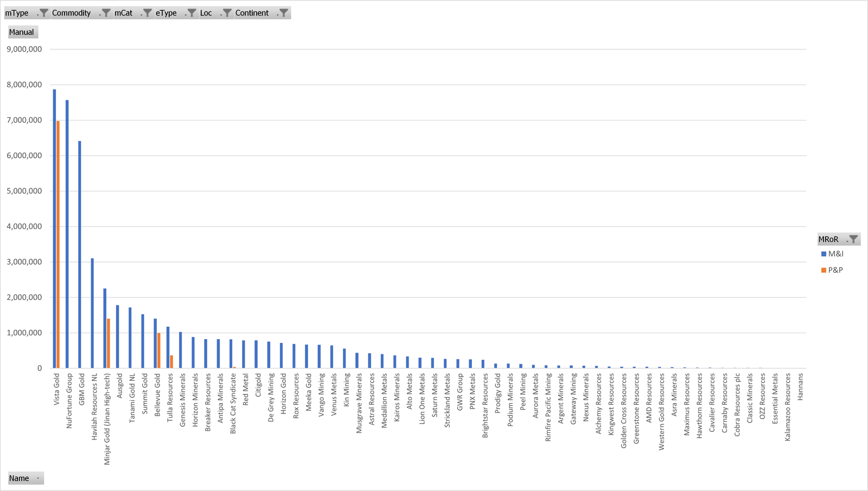Click the Tanami Gold NL bar
This screenshot has width=868, height=491.
[x=130, y=338]
